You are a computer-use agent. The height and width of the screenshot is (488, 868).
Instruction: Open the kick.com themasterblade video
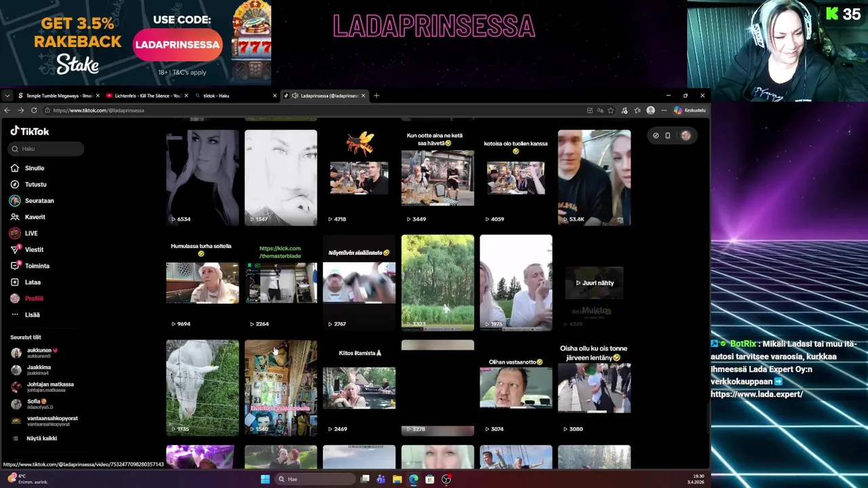click(x=281, y=283)
